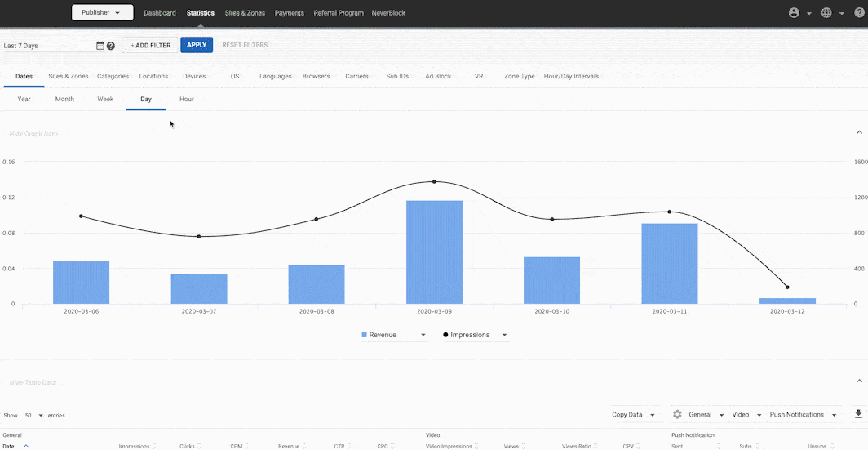Click the globe language icon
The image size is (868, 450).
[826, 13]
